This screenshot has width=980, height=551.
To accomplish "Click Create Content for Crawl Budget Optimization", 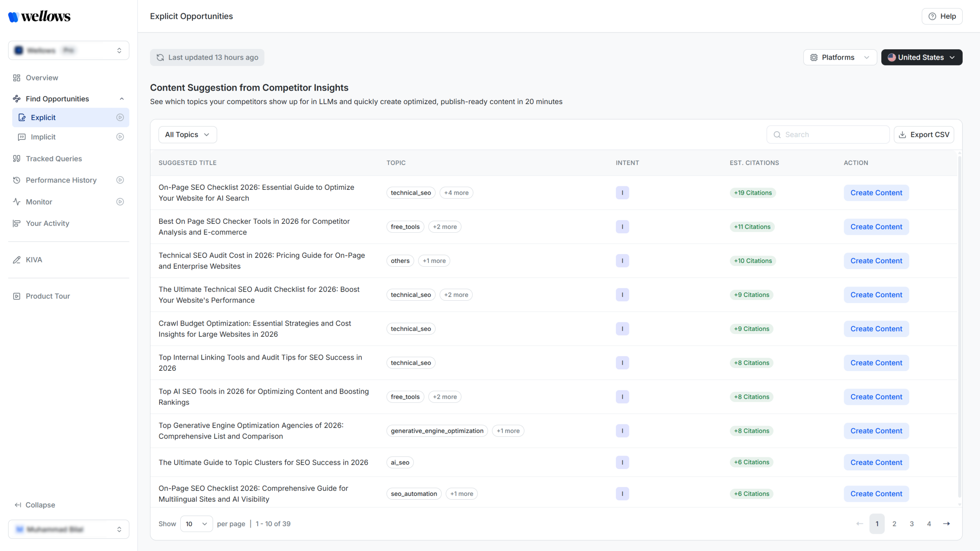I will tap(876, 329).
